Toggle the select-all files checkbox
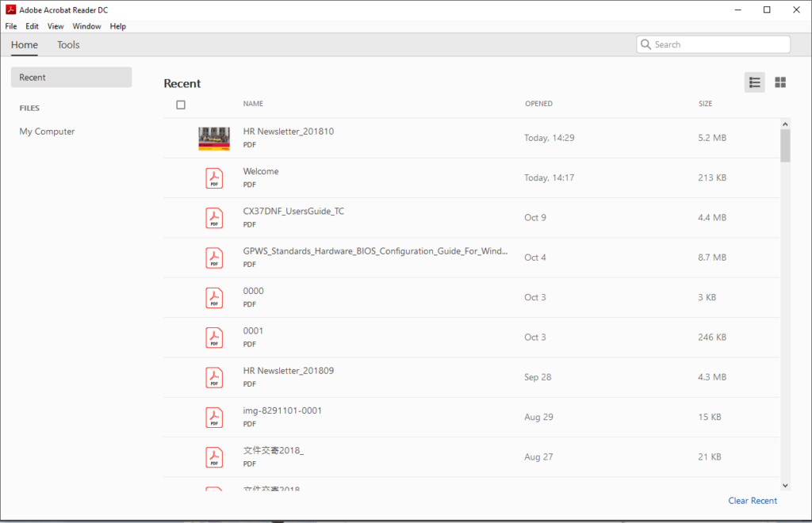This screenshot has height=523, width=812. pos(181,104)
